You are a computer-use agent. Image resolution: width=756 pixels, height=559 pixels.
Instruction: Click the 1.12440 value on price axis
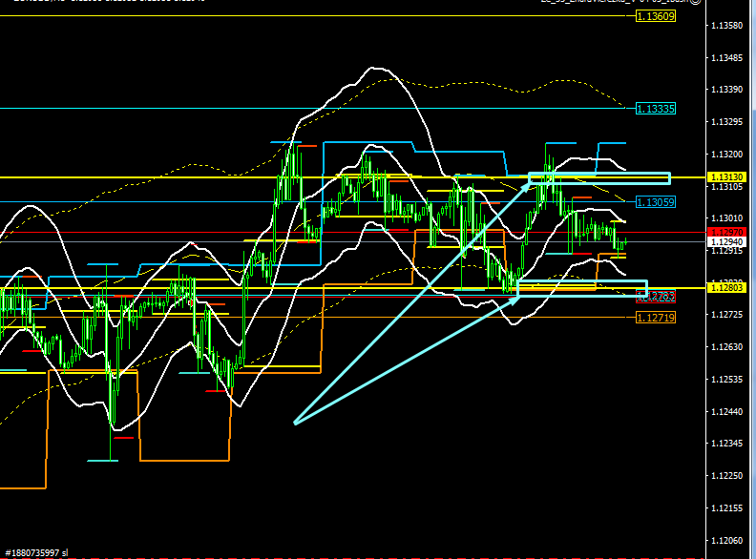coord(727,411)
